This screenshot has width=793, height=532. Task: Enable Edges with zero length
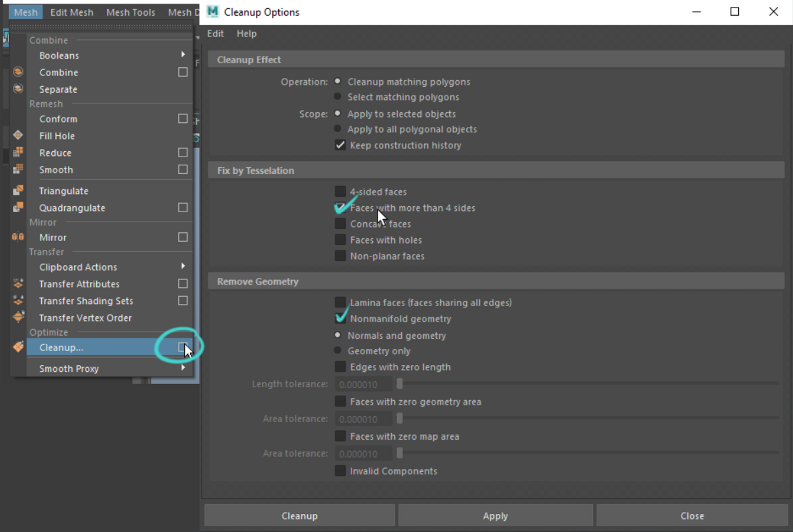pyautogui.click(x=340, y=367)
